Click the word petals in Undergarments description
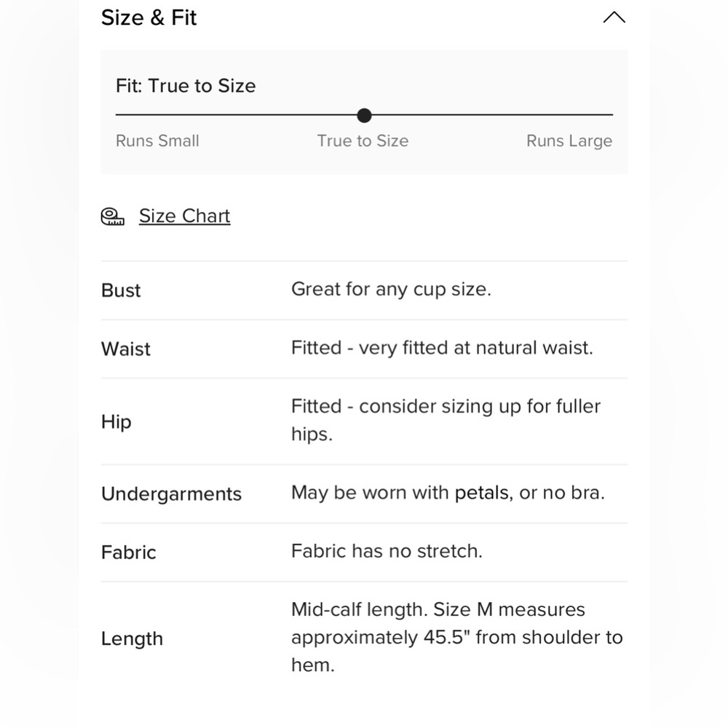The width and height of the screenshot is (728, 728). (x=482, y=493)
